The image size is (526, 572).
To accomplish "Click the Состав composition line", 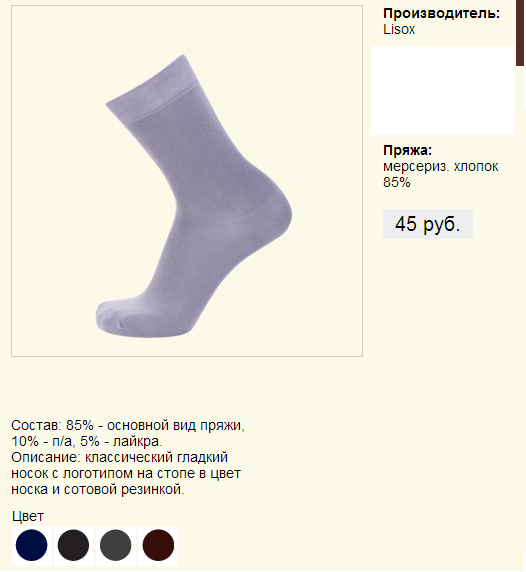I will tap(128, 425).
